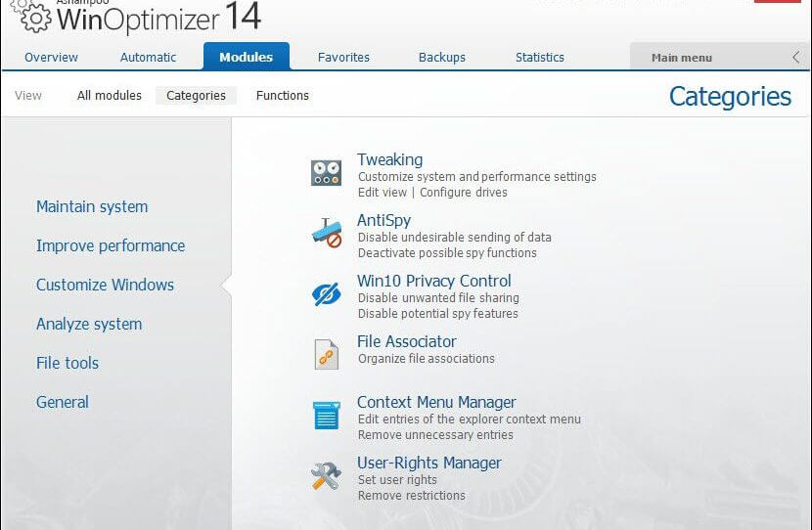
Task: Open Win10 Privacy Control title
Action: 434,281
